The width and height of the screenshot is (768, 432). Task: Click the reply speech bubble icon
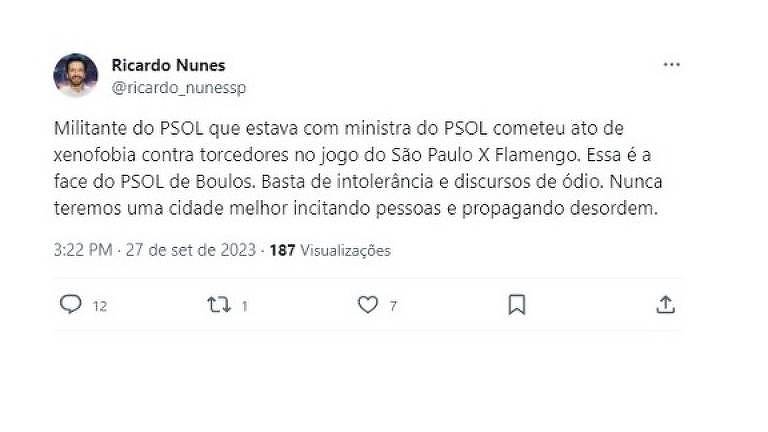71,304
